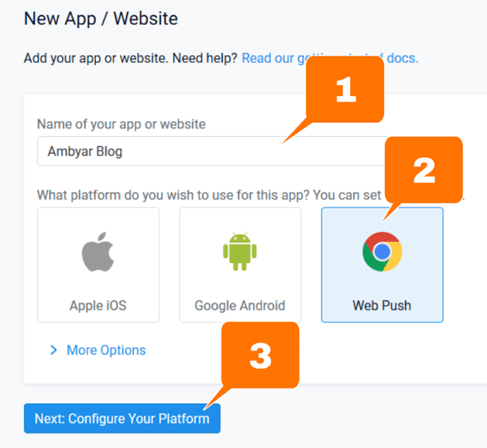Viewport: 487px width, 448px height.
Task: Choose the green Android robot icon
Action: click(x=240, y=251)
